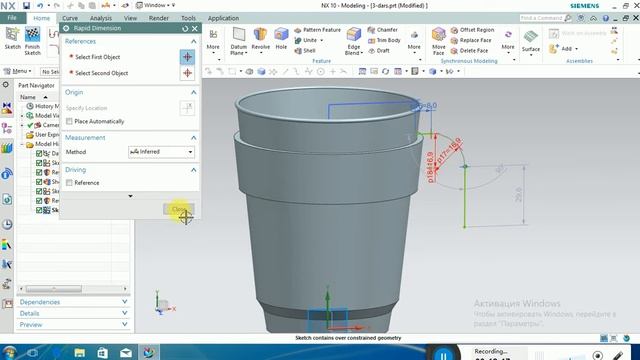Screen dimensions: 640x360
Task: Open the Roles side tab icon
Action: (7, 303)
